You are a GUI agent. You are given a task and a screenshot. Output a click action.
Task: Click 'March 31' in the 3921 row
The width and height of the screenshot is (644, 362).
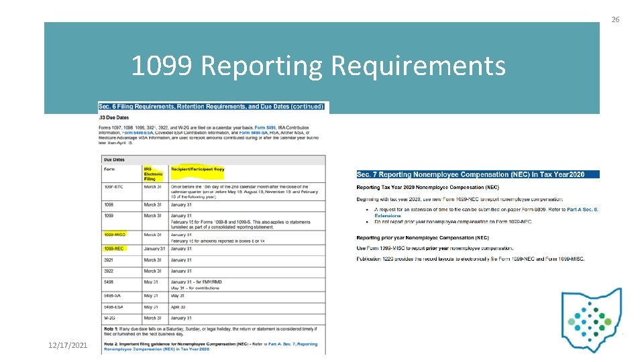(153, 260)
